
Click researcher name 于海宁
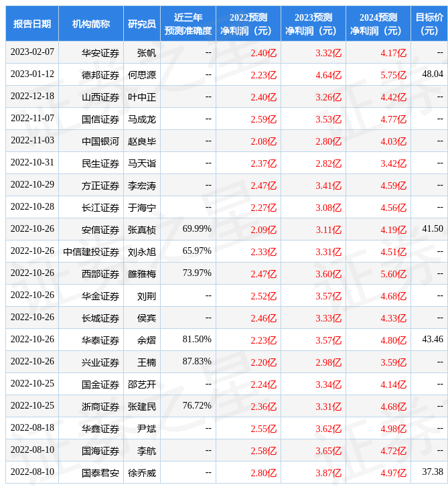click(142, 208)
